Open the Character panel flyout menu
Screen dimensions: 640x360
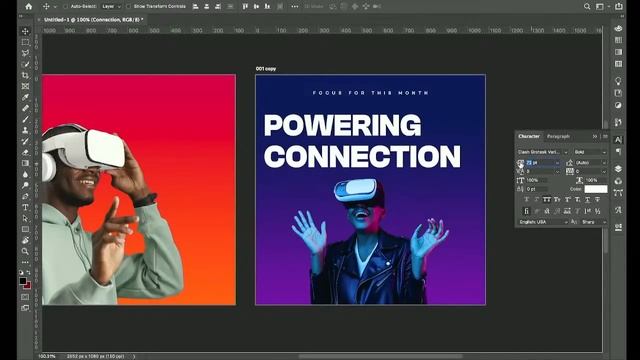click(605, 136)
